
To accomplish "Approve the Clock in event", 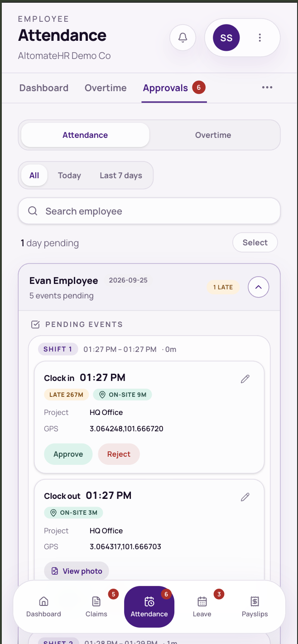I will pyautogui.click(x=68, y=454).
